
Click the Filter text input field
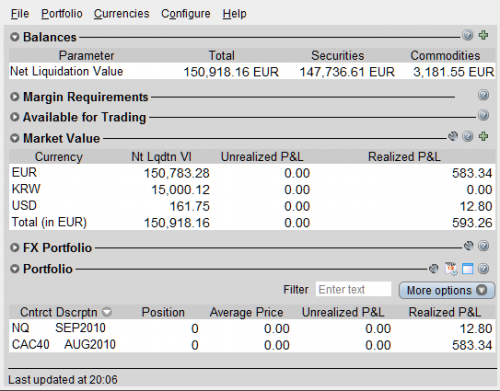[353, 289]
